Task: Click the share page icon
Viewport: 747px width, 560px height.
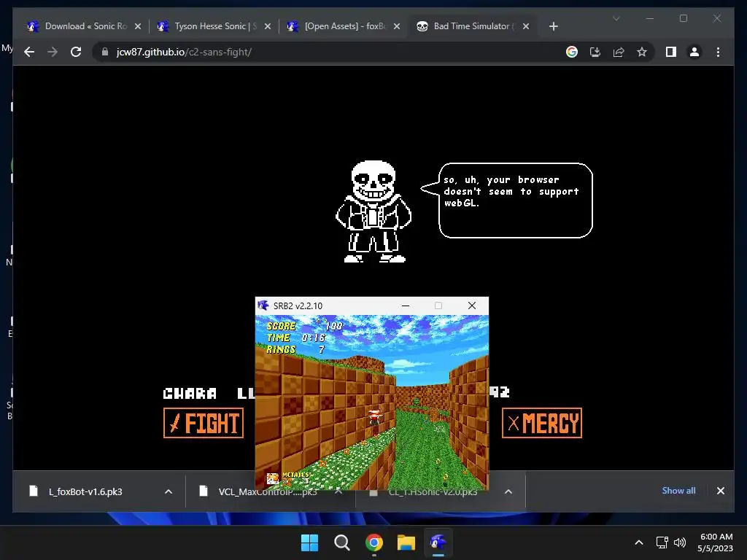Action: pyautogui.click(x=619, y=52)
